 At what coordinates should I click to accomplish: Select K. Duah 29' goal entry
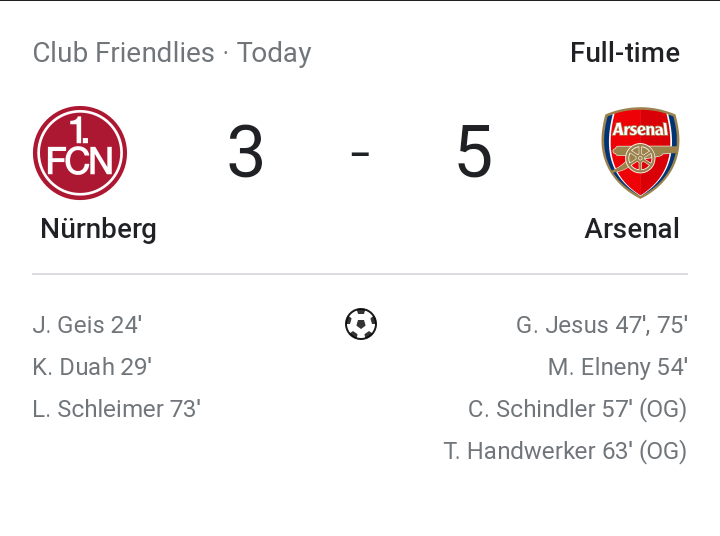pyautogui.click(x=92, y=367)
